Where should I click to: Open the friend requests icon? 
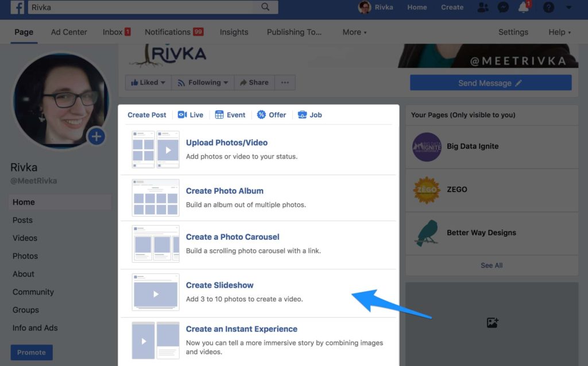coord(483,7)
